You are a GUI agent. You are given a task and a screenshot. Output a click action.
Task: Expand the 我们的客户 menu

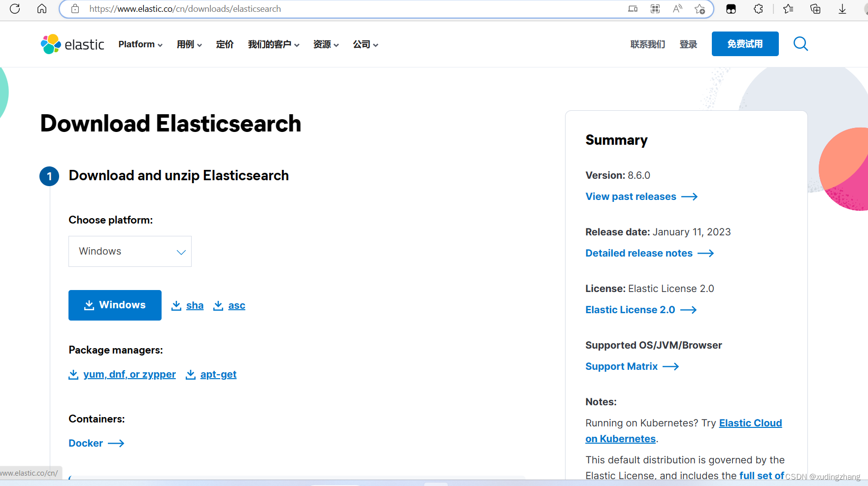point(273,44)
